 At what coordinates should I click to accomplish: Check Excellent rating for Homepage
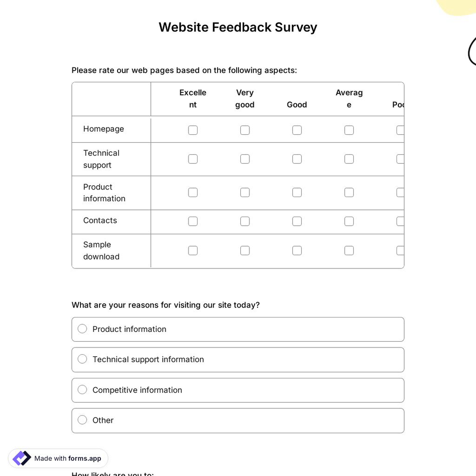coord(193,129)
